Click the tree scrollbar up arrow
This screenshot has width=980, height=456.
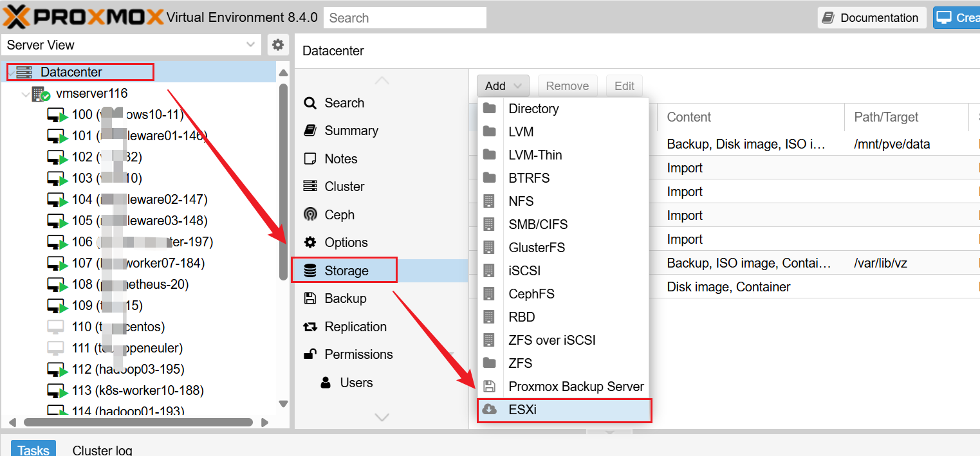click(283, 73)
